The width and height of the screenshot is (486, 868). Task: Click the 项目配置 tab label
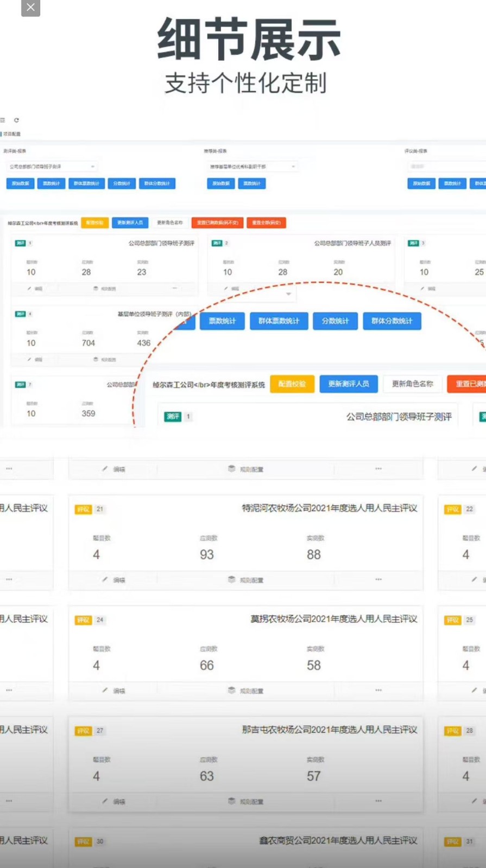pos(12,134)
